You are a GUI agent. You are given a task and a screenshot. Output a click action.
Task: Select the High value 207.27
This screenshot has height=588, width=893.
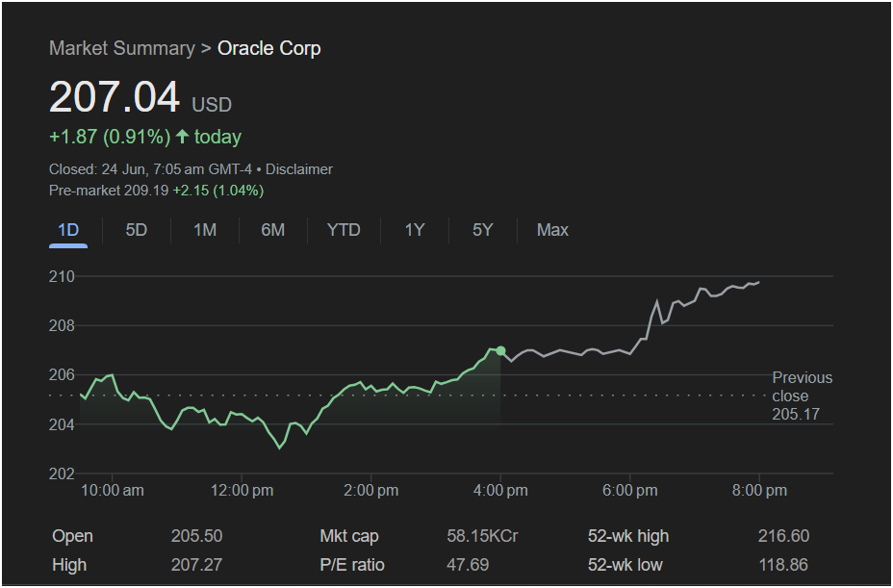(196, 565)
